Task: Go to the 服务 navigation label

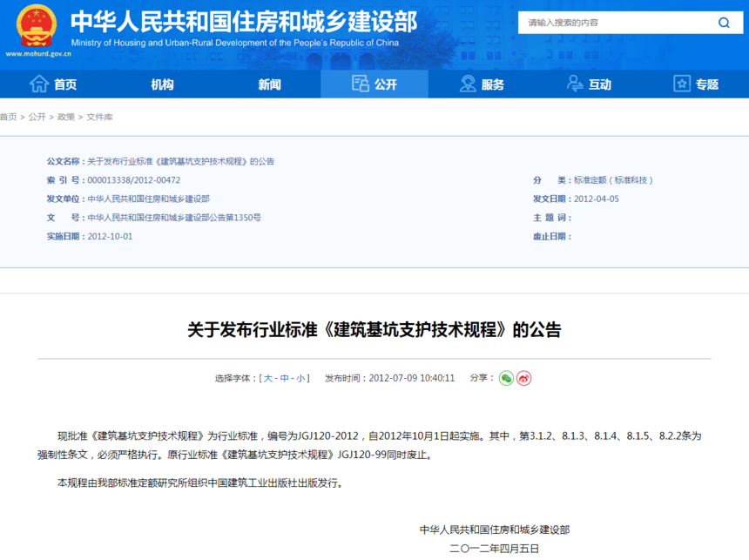Action: [x=493, y=84]
